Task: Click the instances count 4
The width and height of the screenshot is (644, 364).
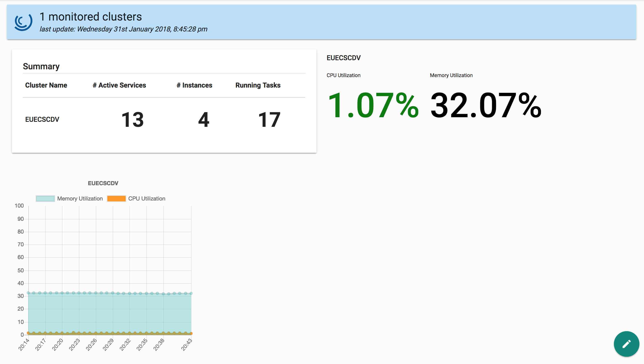Action: tap(203, 120)
